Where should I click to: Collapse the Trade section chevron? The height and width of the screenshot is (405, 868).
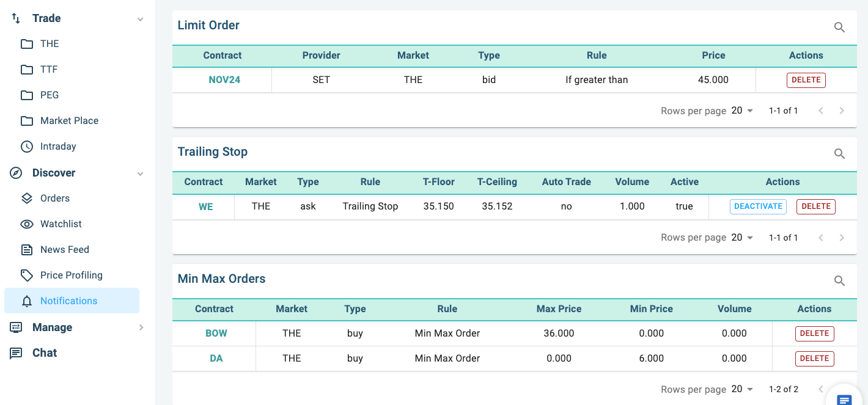[x=140, y=19]
